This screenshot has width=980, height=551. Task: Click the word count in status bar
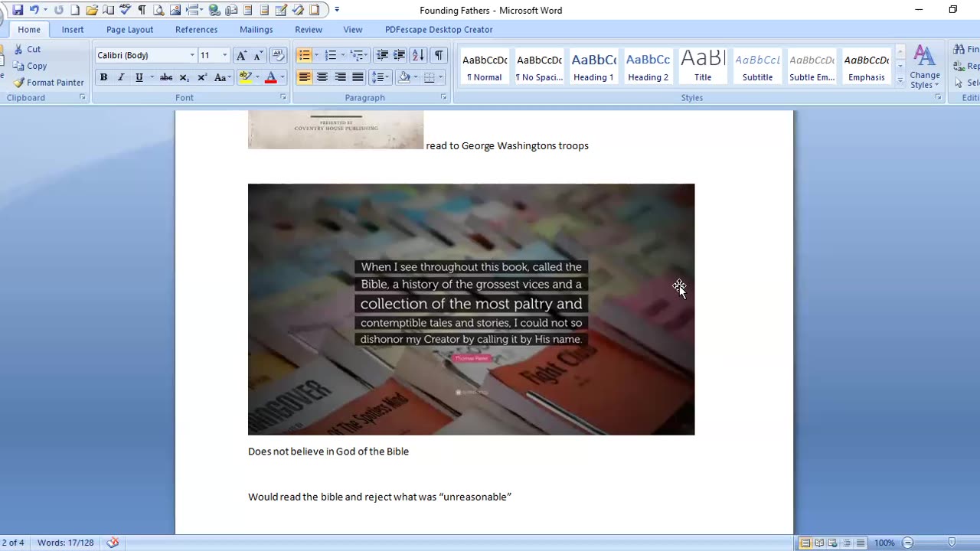click(x=65, y=543)
